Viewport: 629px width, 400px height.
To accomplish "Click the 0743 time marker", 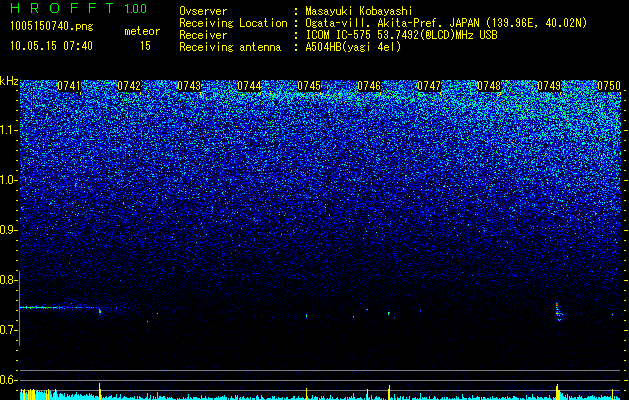I will click(x=189, y=86).
